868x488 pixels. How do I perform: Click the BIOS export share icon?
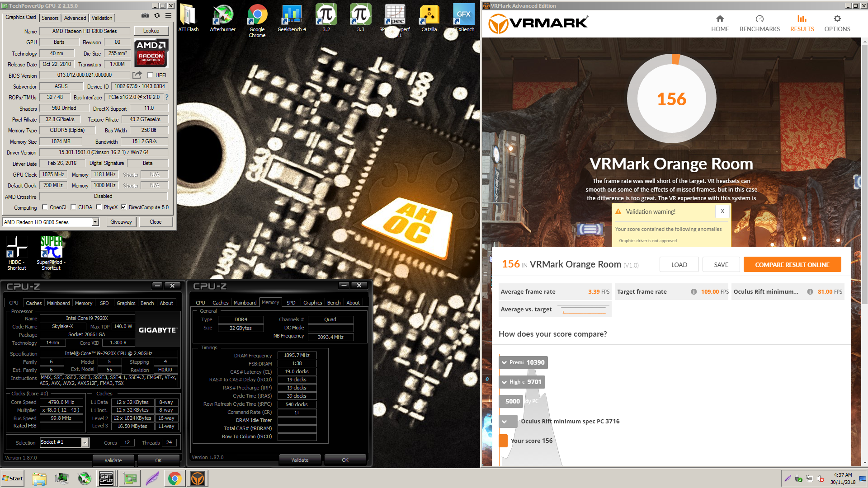[x=137, y=75]
